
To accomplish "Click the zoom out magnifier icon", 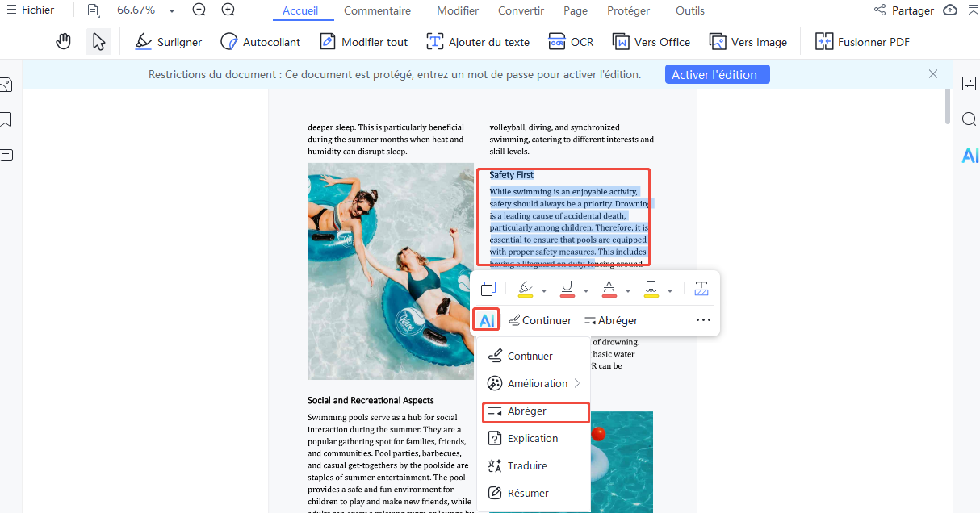I will (x=199, y=10).
